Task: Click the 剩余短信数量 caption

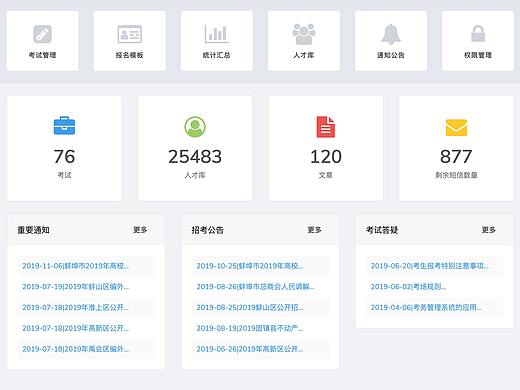Action: pos(456,175)
